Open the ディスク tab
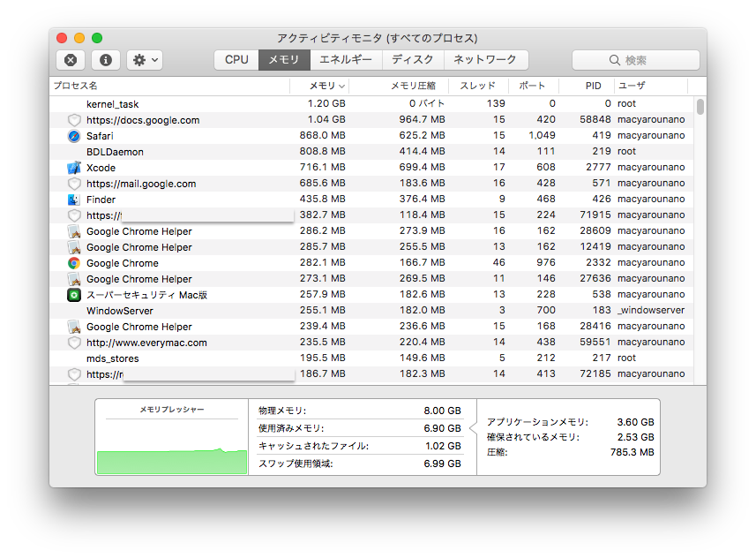This screenshot has width=756, height=558. [413, 60]
